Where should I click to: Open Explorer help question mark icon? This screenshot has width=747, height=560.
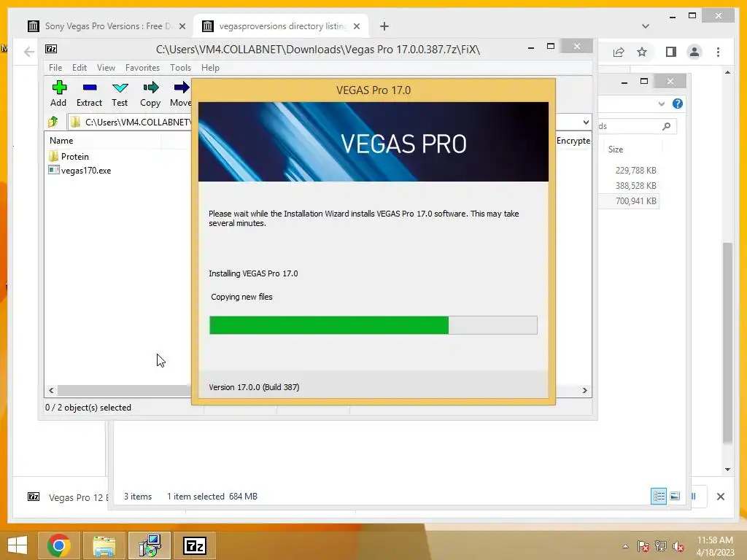pos(678,104)
